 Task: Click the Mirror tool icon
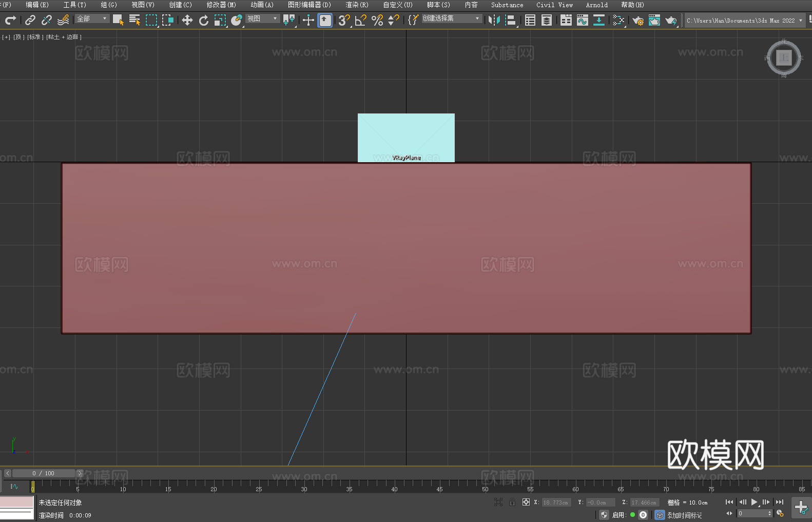click(x=494, y=20)
